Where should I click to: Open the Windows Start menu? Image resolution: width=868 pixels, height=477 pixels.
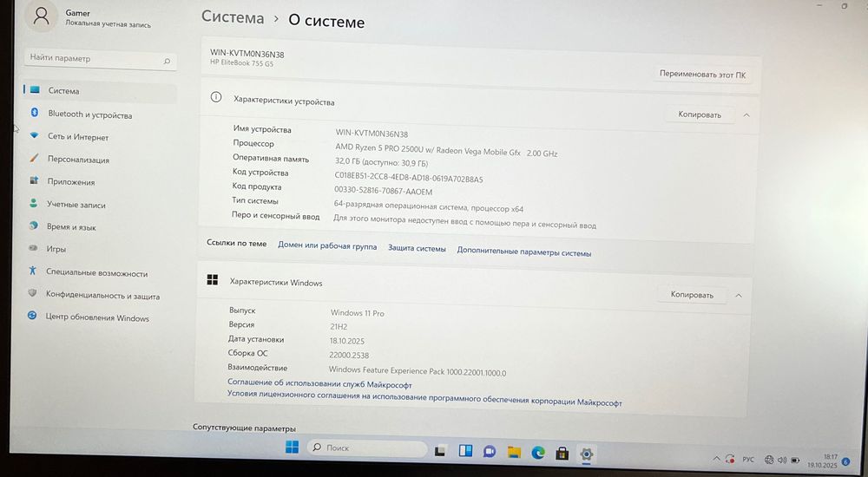(x=292, y=448)
